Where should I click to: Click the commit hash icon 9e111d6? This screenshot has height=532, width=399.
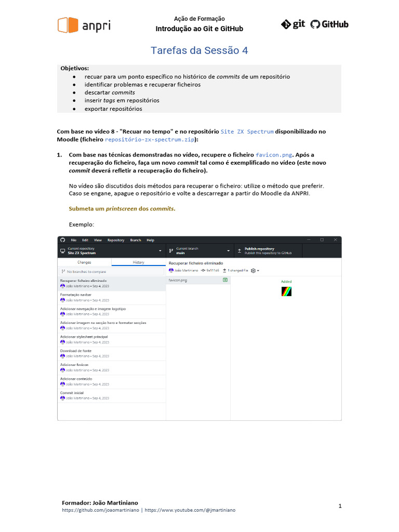203,270
